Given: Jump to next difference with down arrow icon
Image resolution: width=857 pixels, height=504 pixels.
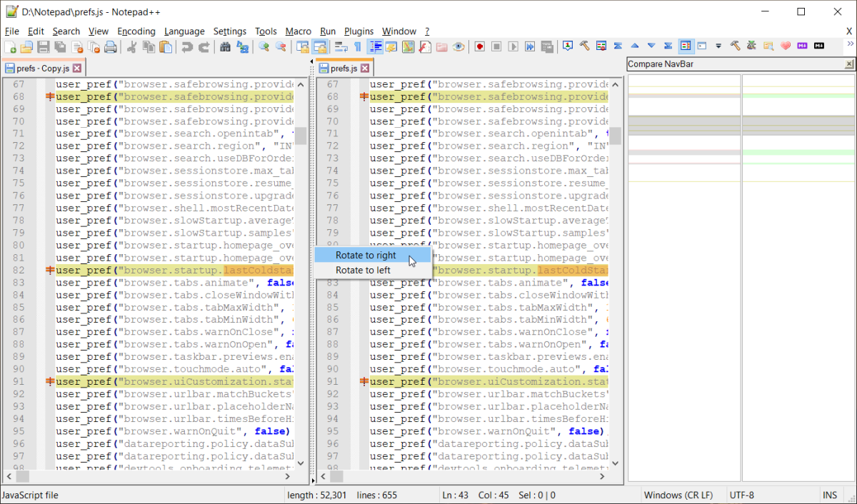Looking at the screenshot, I should (651, 46).
